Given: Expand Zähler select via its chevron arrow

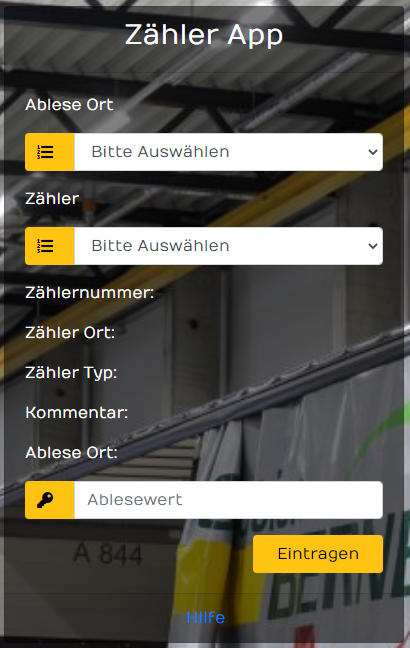Looking at the screenshot, I should tap(372, 246).
